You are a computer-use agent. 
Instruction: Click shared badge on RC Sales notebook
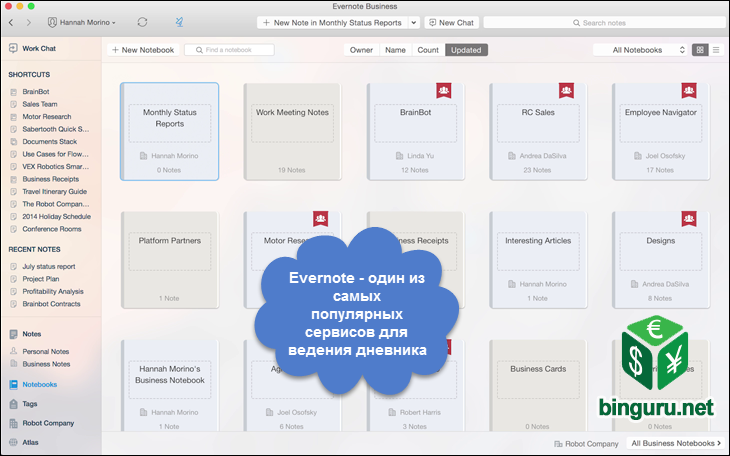click(x=566, y=90)
